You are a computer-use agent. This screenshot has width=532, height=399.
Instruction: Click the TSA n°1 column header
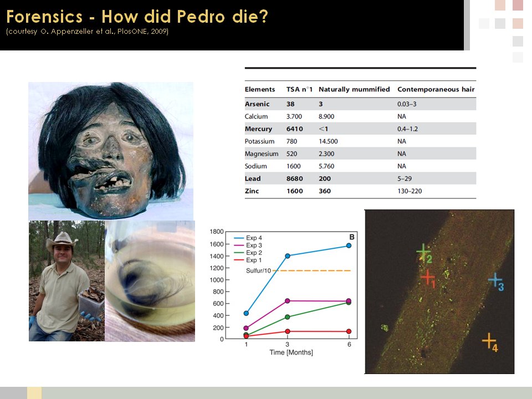(x=298, y=89)
